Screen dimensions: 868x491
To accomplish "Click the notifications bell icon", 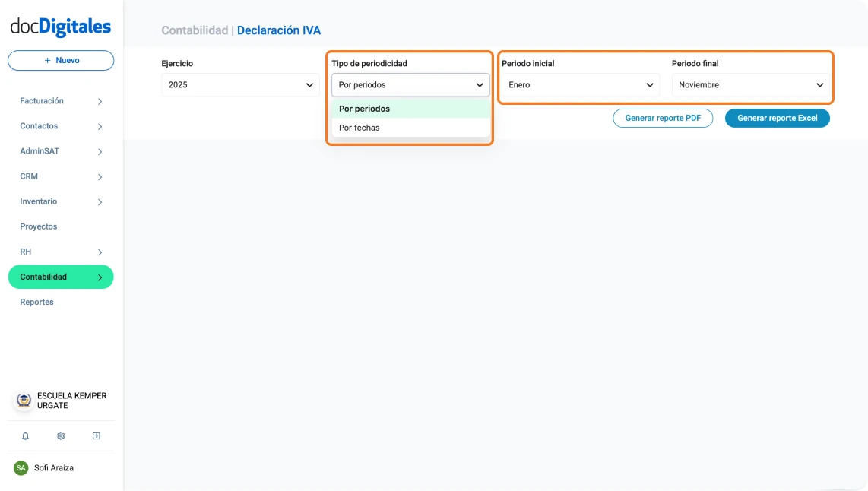I will point(25,436).
